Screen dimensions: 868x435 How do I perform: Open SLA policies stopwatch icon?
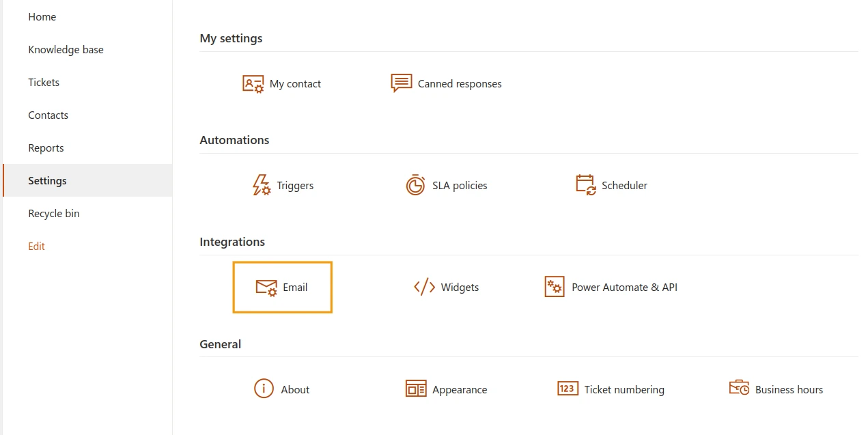coord(415,185)
